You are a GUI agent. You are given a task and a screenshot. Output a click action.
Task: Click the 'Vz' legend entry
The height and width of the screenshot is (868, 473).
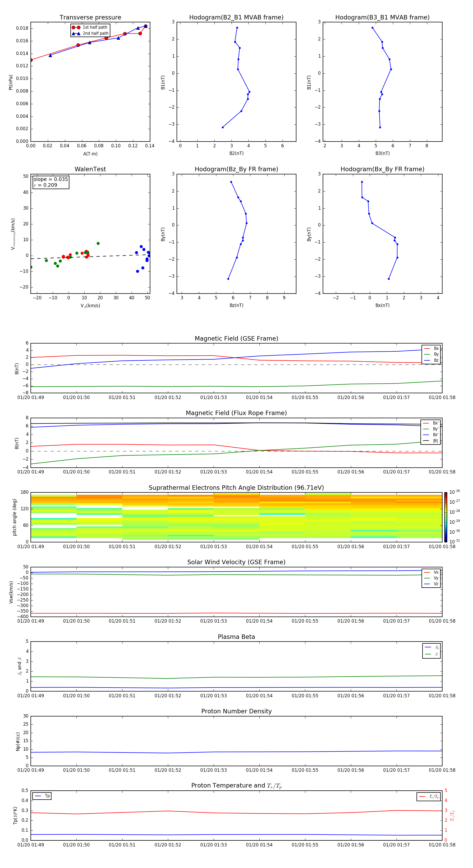coord(431,584)
